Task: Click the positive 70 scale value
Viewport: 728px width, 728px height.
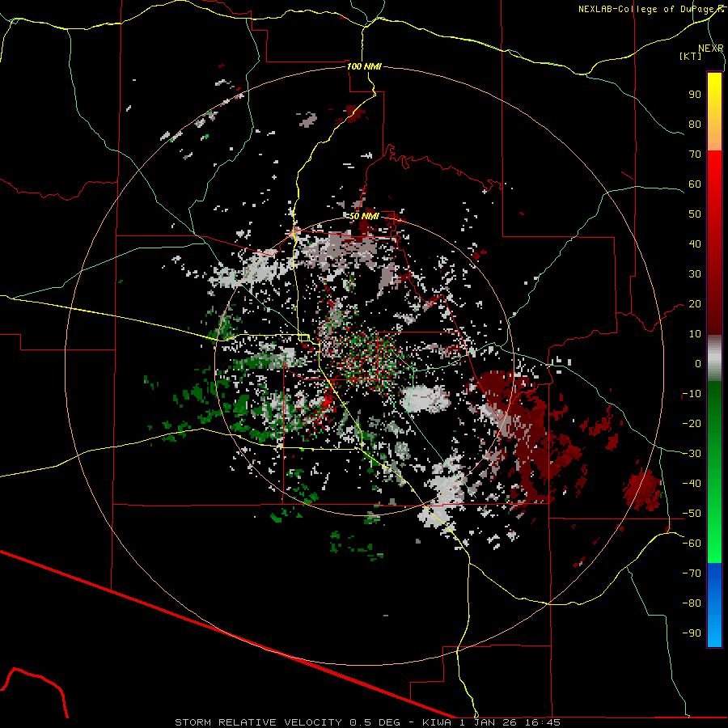Action: (x=695, y=154)
